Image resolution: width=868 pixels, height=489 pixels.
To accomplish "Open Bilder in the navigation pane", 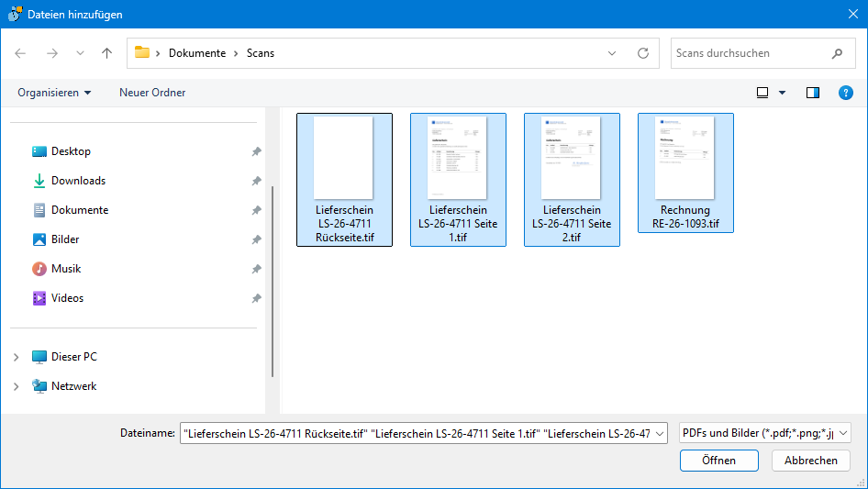I will coord(65,239).
